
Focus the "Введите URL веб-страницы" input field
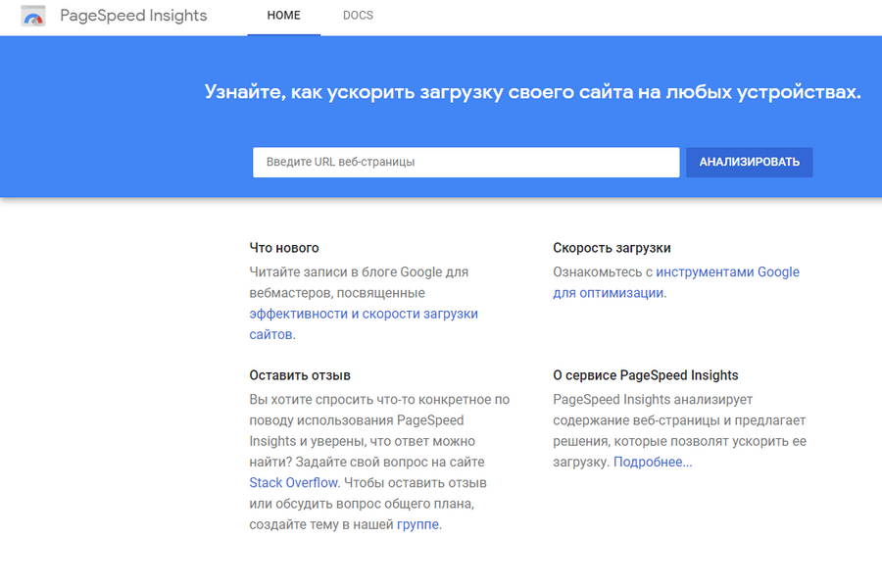[x=465, y=162]
